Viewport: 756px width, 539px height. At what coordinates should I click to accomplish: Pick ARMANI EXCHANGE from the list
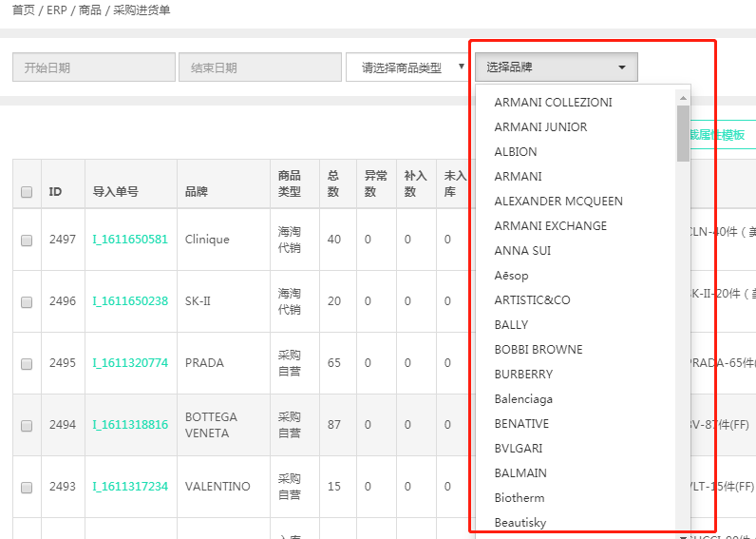(550, 226)
